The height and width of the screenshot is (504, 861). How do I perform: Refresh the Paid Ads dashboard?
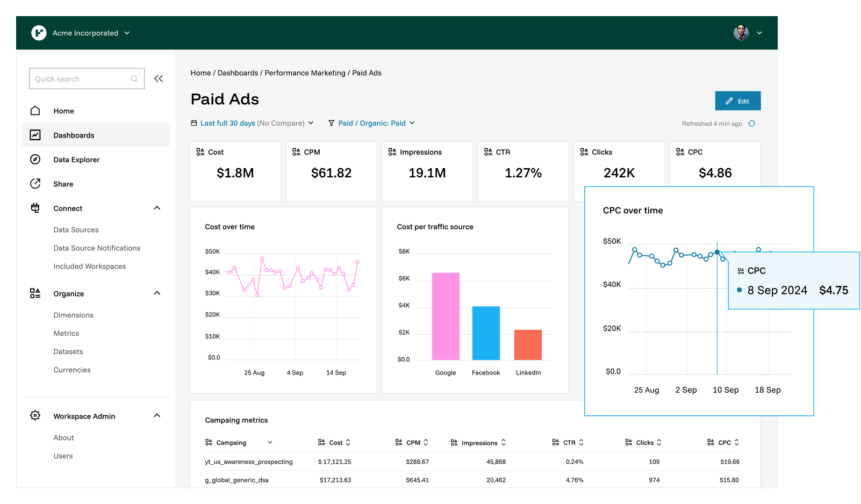coord(751,123)
